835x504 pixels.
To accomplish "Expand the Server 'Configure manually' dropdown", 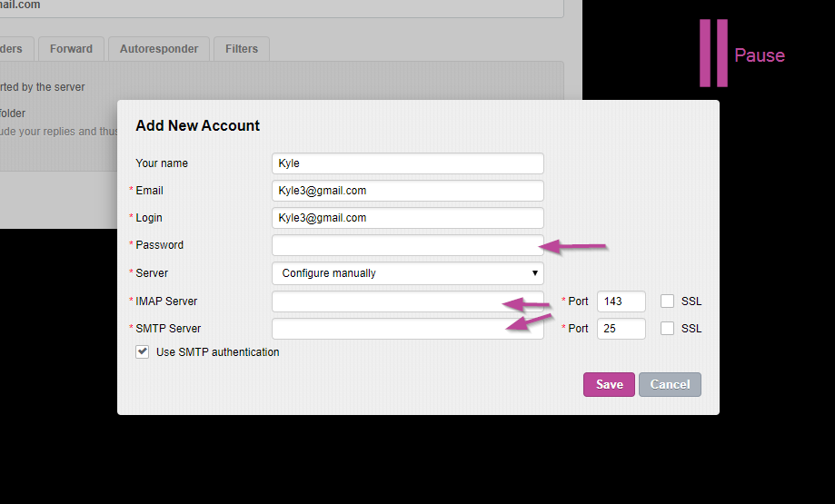I will (x=407, y=273).
